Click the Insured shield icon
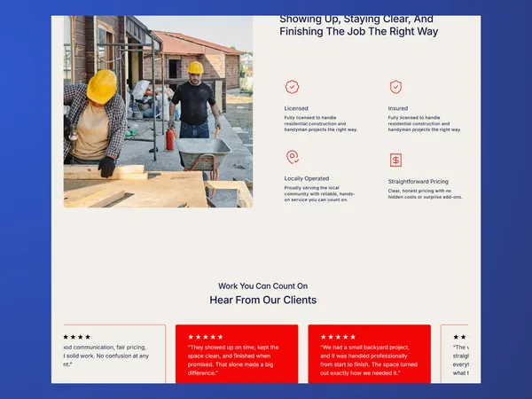 395,87
